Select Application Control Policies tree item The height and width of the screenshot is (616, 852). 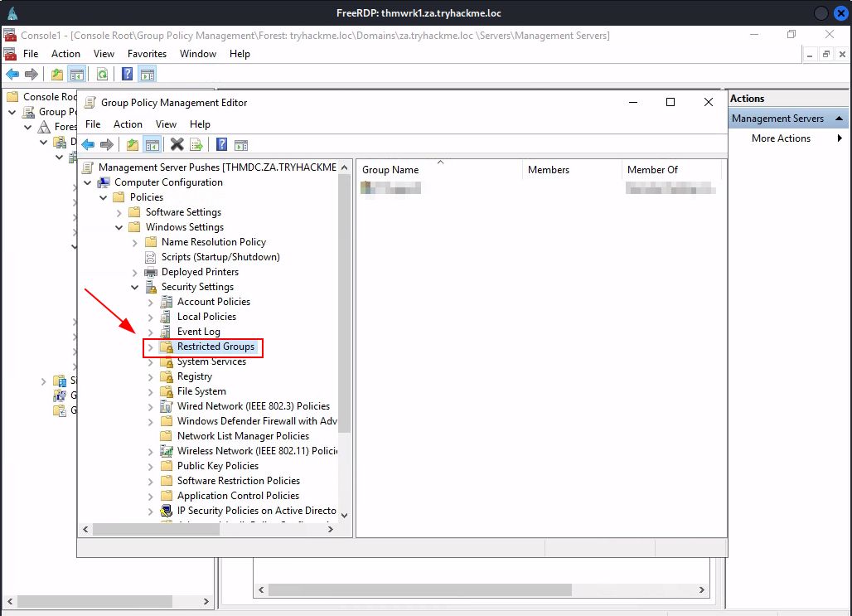(238, 496)
